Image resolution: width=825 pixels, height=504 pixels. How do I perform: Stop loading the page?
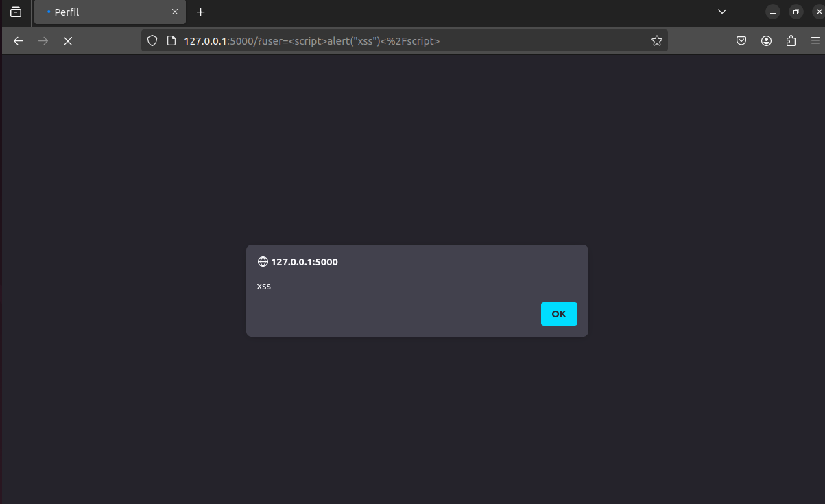[67, 41]
